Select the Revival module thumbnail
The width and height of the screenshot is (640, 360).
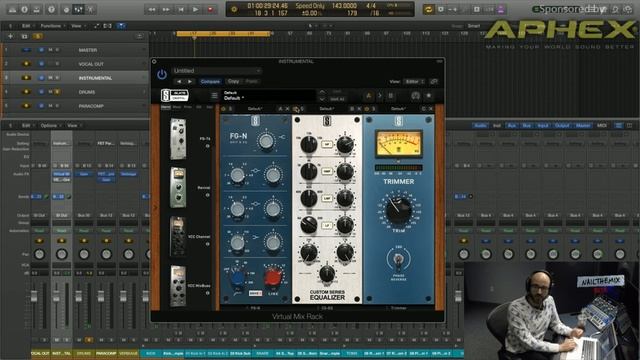click(178, 188)
